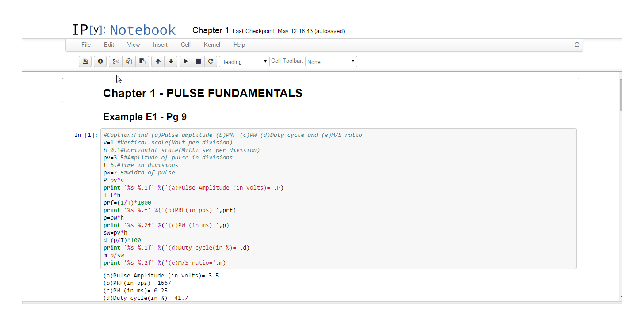Click the vertical scrollbar on the right

tap(621, 95)
